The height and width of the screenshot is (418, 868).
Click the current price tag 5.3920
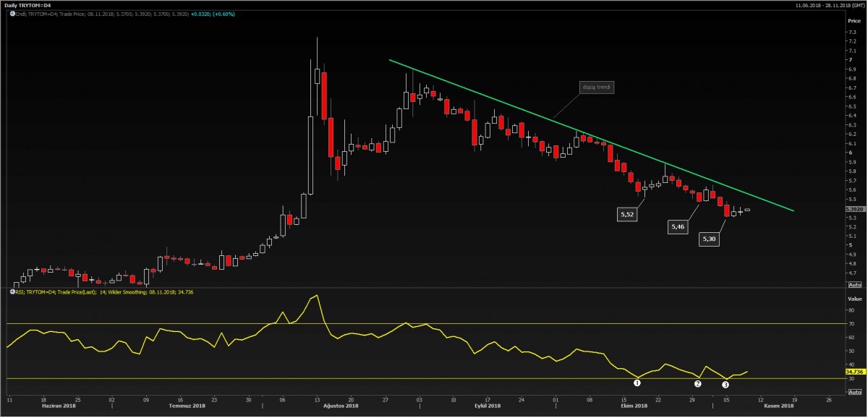854,209
